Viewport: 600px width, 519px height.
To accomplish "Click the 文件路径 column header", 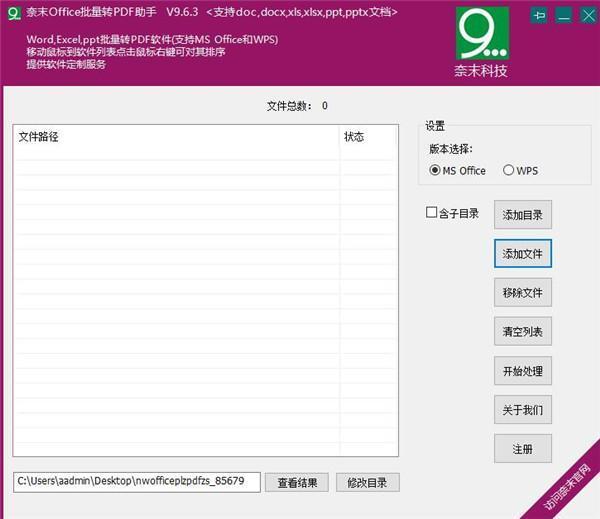I will pos(176,137).
